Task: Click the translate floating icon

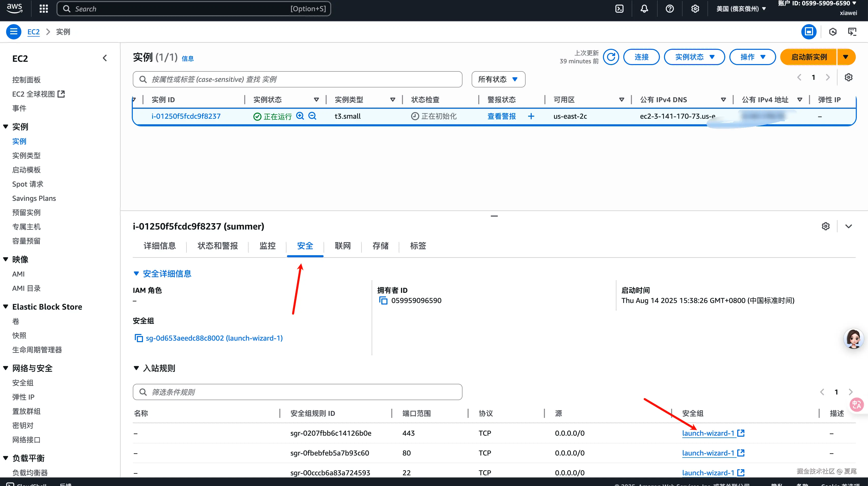Action: coord(857,405)
